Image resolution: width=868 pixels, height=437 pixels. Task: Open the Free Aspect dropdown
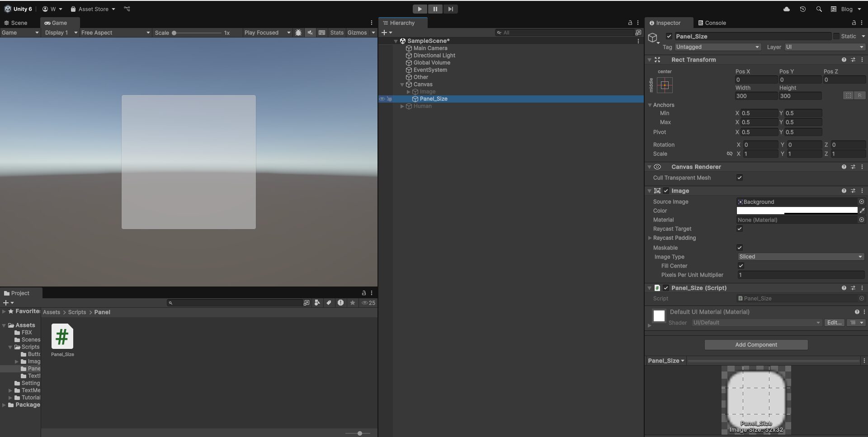pyautogui.click(x=115, y=33)
